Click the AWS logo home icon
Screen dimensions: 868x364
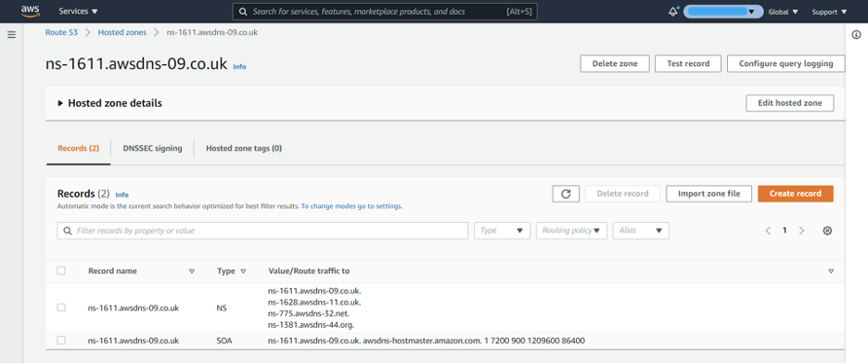[x=31, y=11]
